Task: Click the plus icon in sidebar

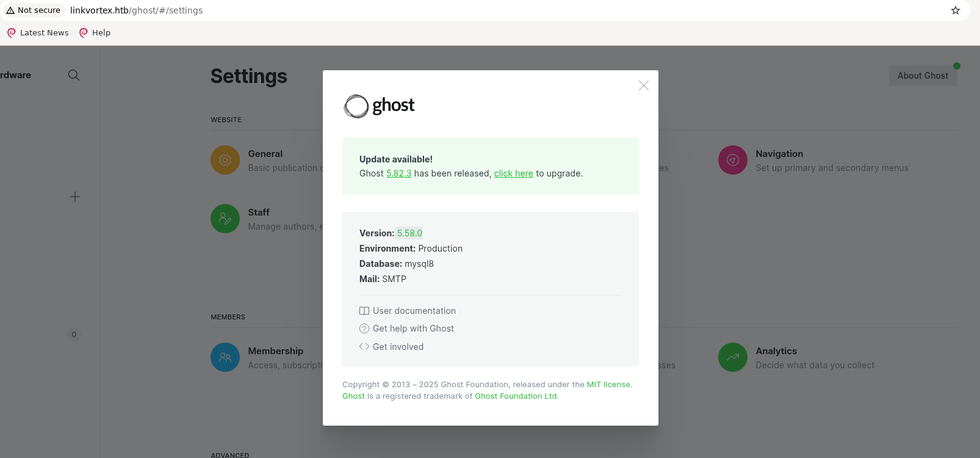Action: [75, 197]
